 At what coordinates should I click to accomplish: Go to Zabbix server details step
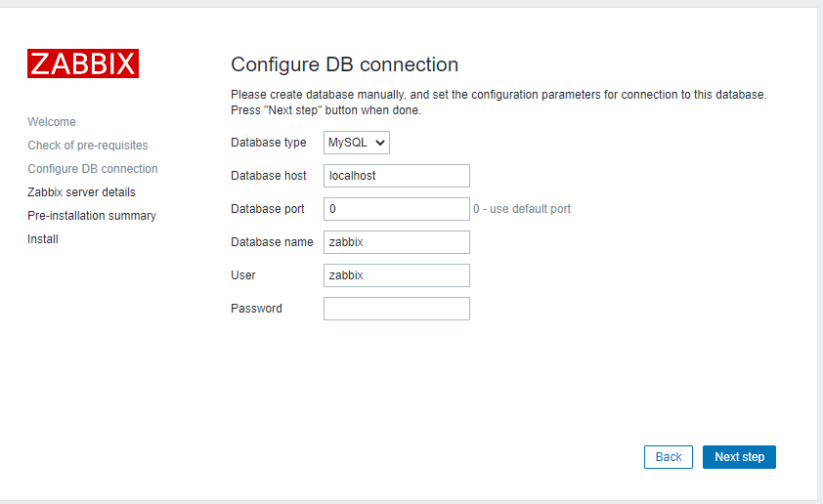pyautogui.click(x=81, y=192)
